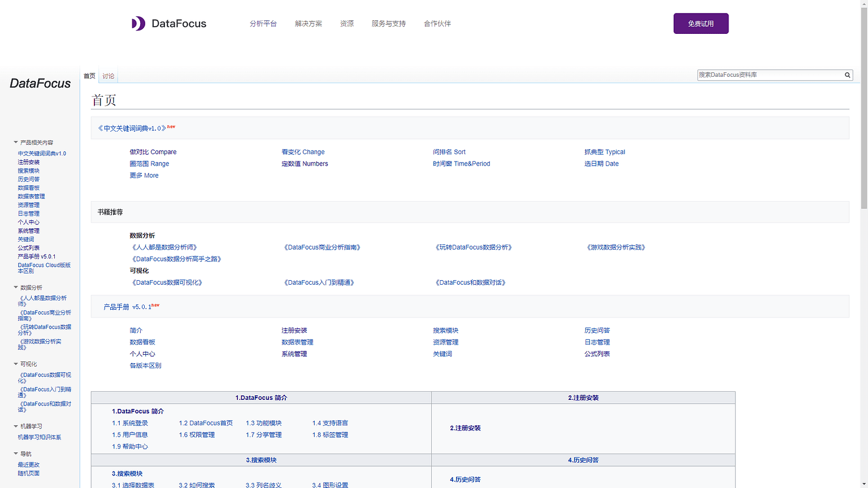Open sidebar 系统管理 link
This screenshot has height=488, width=868.
click(x=28, y=231)
